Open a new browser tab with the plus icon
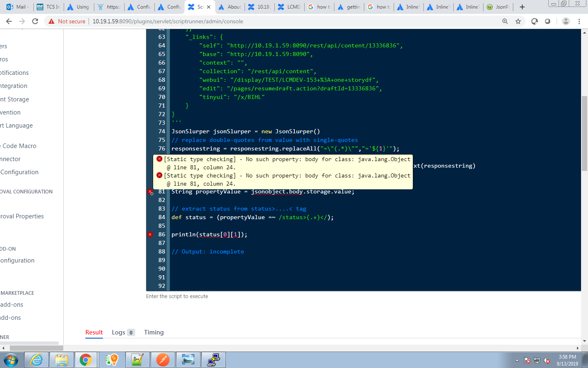The width and height of the screenshot is (588, 368). (522, 7)
